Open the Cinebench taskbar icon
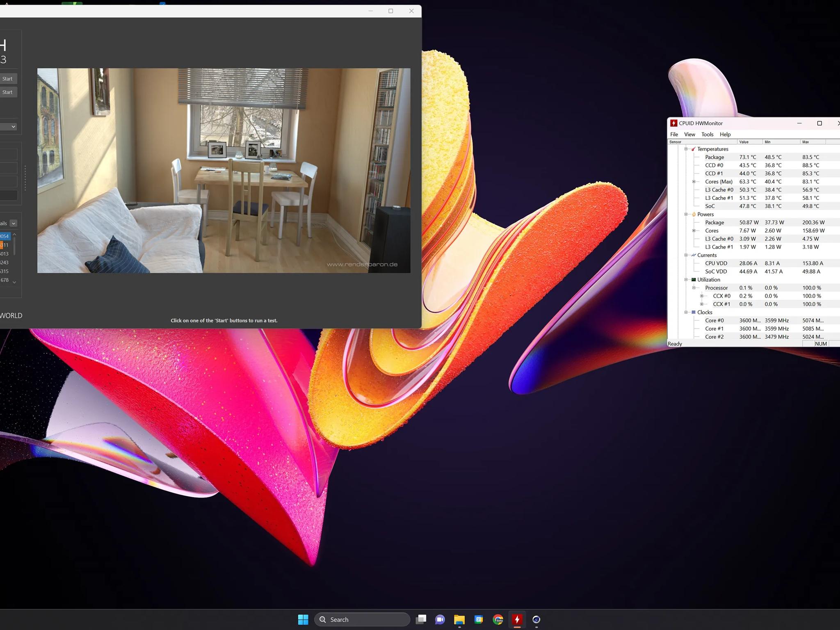 tap(536, 619)
